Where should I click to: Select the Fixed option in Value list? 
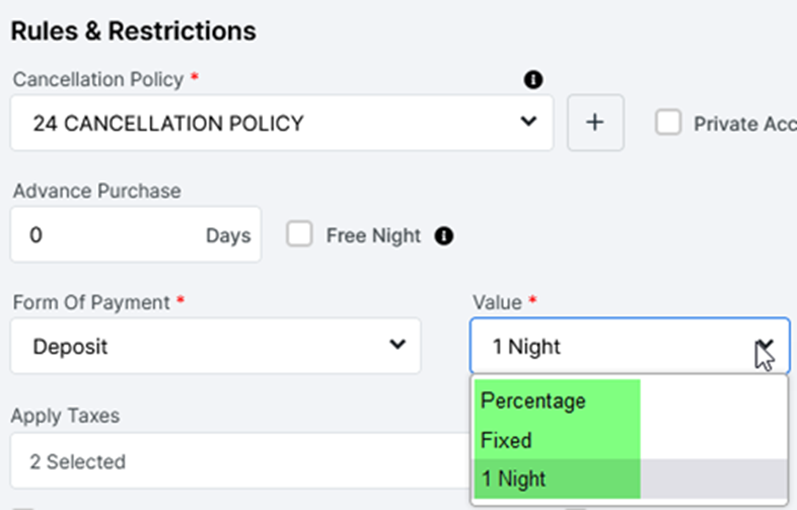click(x=506, y=440)
